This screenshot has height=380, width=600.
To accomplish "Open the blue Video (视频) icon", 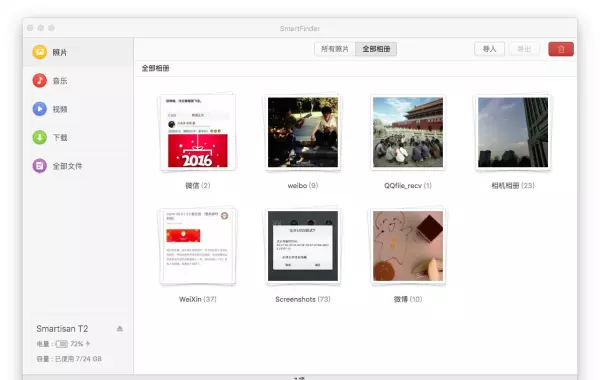I will click(x=39, y=109).
